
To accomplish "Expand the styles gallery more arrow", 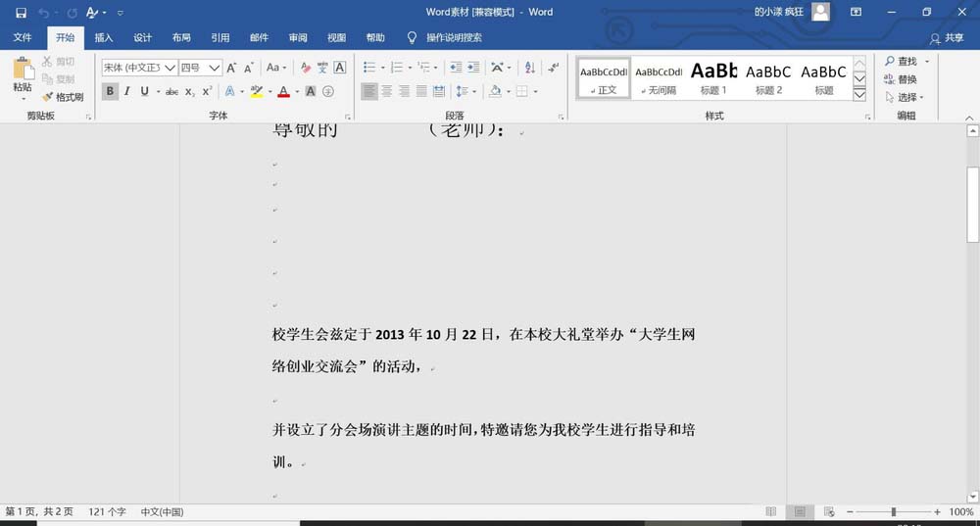I will click(859, 95).
